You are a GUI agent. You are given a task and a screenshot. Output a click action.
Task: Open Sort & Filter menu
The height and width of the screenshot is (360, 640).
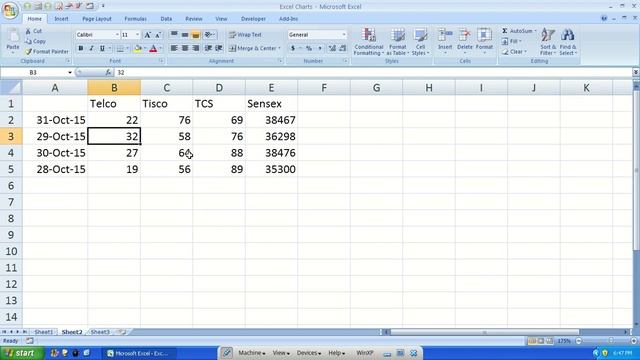(548, 42)
